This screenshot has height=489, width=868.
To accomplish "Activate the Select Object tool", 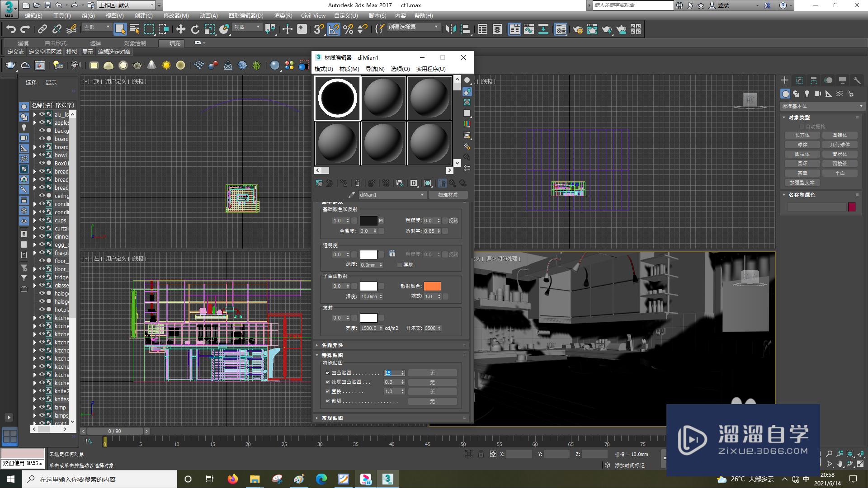I will tap(120, 29).
